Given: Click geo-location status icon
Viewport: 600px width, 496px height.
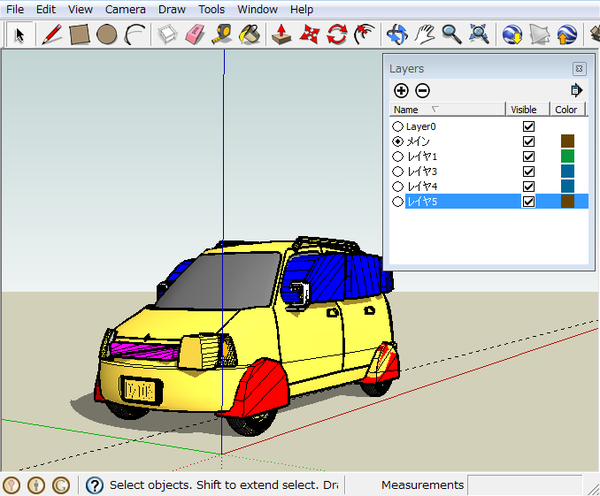Looking at the screenshot, I should (12, 485).
